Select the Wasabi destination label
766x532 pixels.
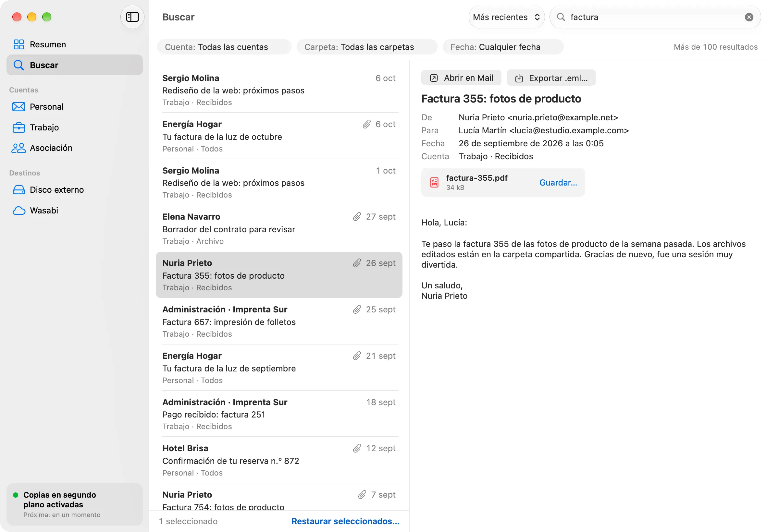point(44,210)
